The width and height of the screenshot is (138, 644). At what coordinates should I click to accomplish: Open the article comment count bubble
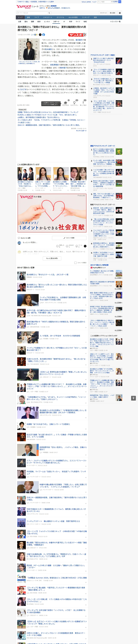point(32,35)
